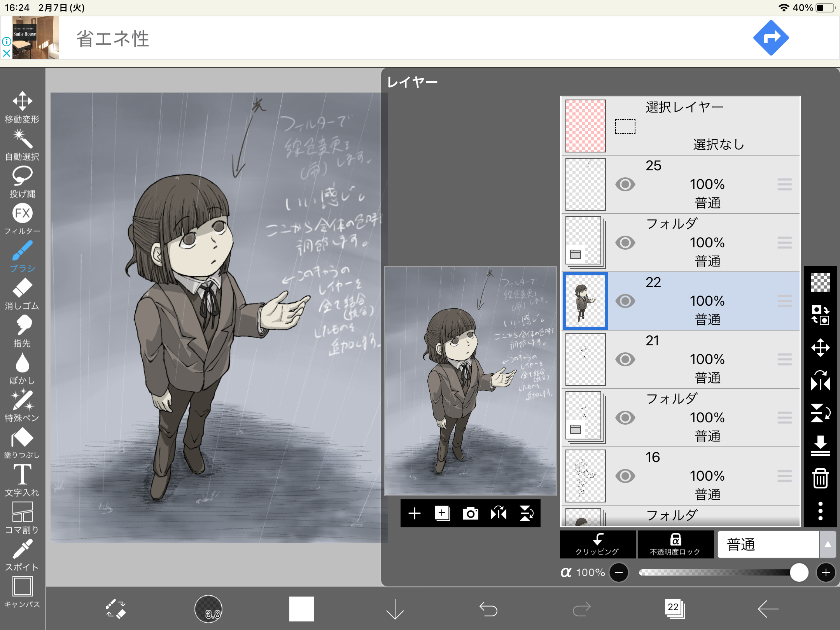Select the bucket fill (塗りつぶし) tool
Image resolution: width=840 pixels, height=630 pixels.
(x=22, y=437)
